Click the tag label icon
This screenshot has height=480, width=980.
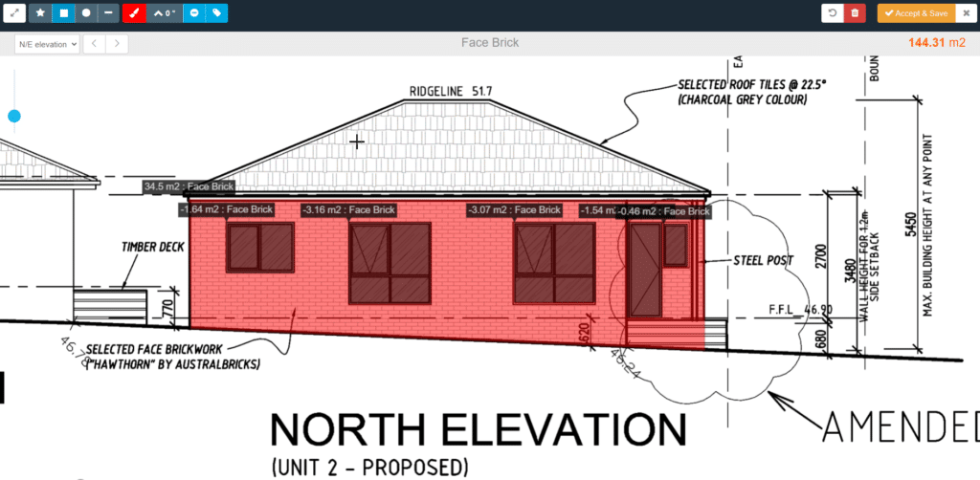217,13
